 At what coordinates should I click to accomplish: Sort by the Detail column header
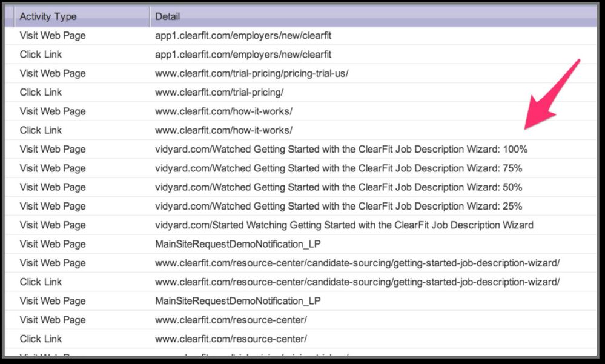pos(168,16)
